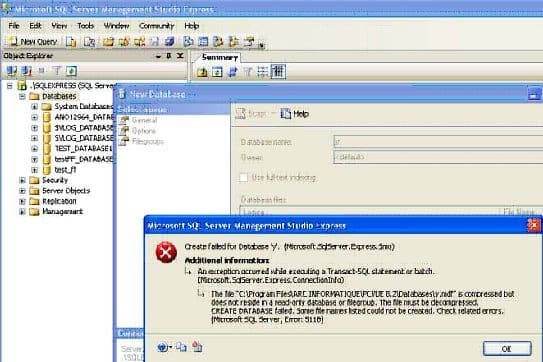Click Script button in New Database dialog
This screenshot has height=362, width=543.
[251, 114]
